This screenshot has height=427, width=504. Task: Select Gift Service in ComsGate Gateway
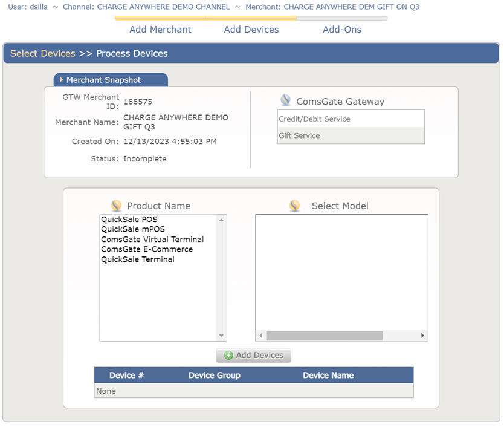tap(300, 135)
